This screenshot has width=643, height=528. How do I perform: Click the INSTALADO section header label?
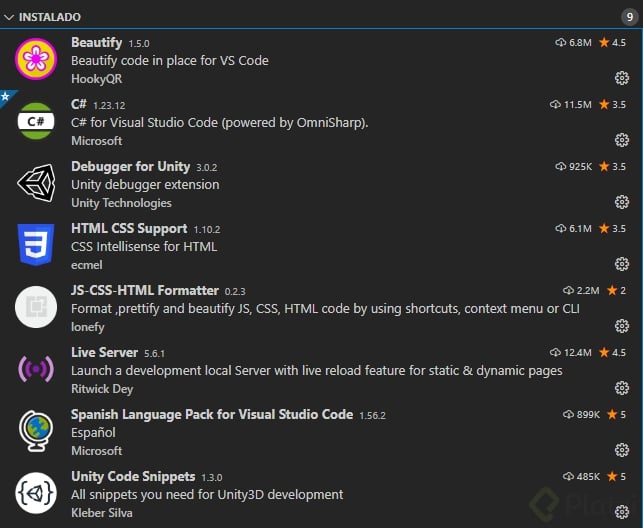pos(50,17)
